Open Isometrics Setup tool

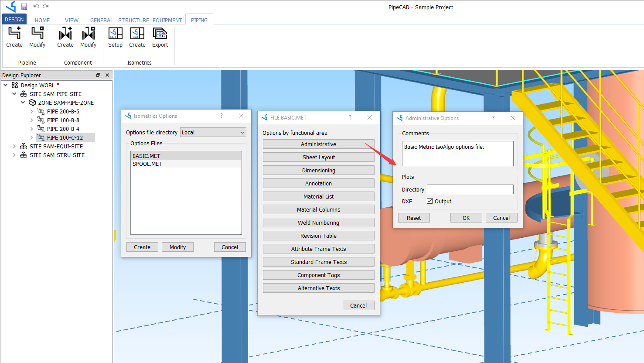click(x=115, y=33)
